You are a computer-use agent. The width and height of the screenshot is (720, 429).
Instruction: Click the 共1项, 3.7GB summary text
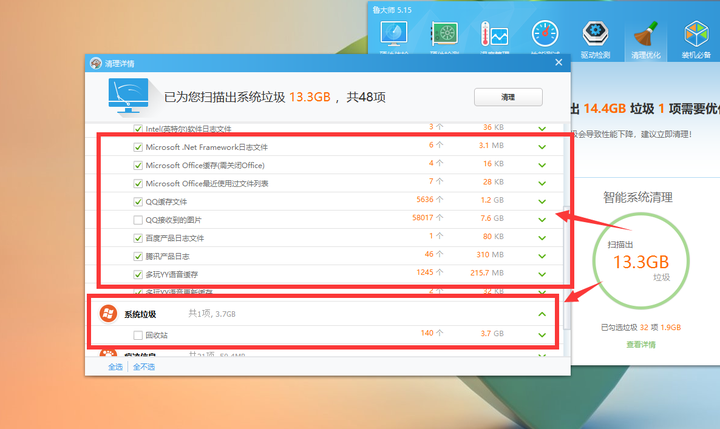tap(212, 314)
